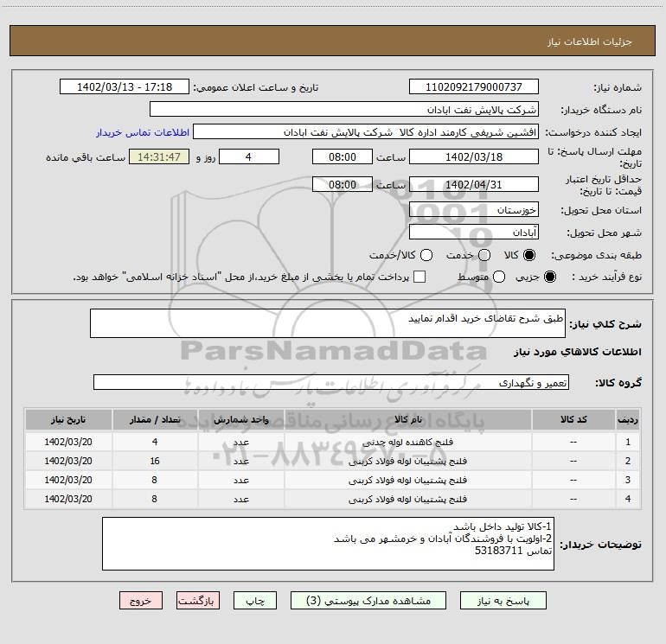The width and height of the screenshot is (666, 644).
Task: Click the buyer name field شرکت پالایش نفت ابادان
Action: click(344, 109)
